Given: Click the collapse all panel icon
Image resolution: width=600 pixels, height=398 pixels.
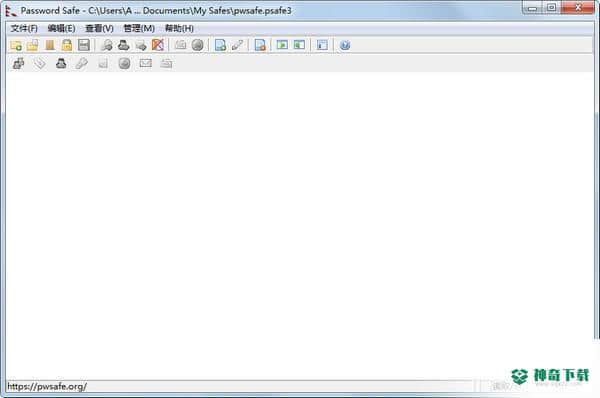Looking at the screenshot, I should pyautogui.click(x=299, y=45).
